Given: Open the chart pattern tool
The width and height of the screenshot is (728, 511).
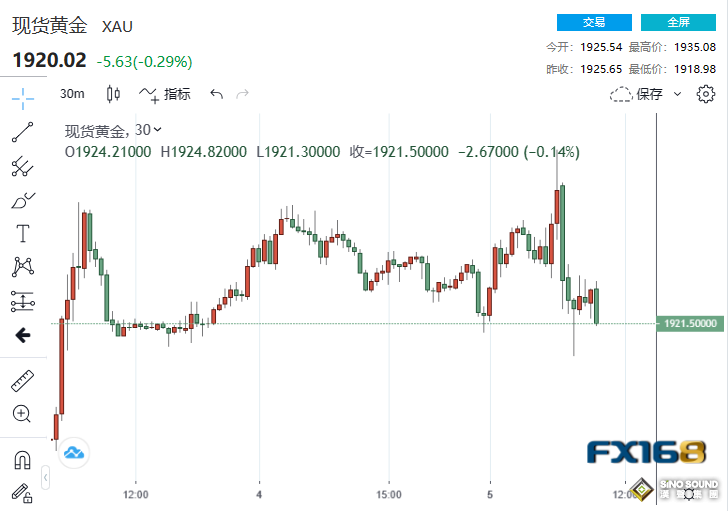Looking at the screenshot, I should pyautogui.click(x=22, y=267).
